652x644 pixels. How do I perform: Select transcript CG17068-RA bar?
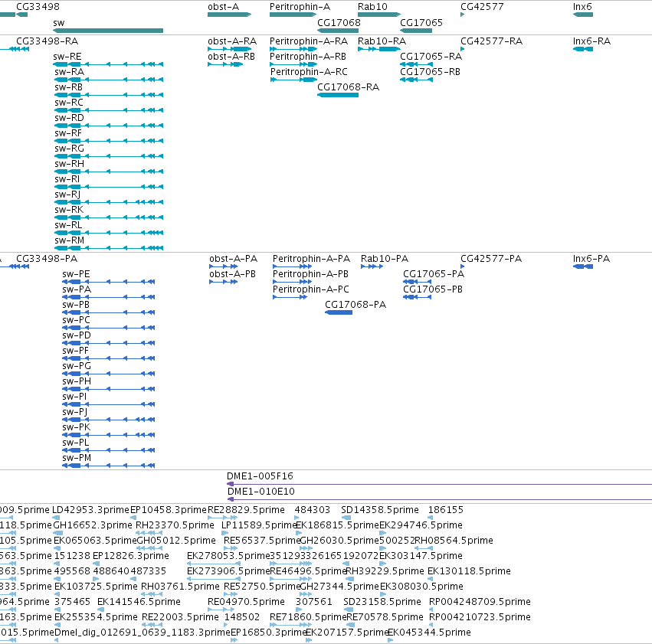[338, 95]
